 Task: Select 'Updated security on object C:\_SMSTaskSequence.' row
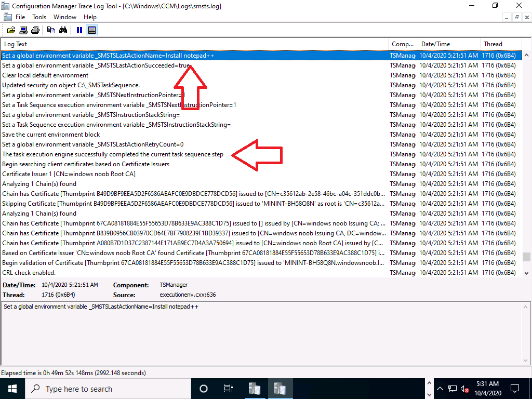(261, 85)
